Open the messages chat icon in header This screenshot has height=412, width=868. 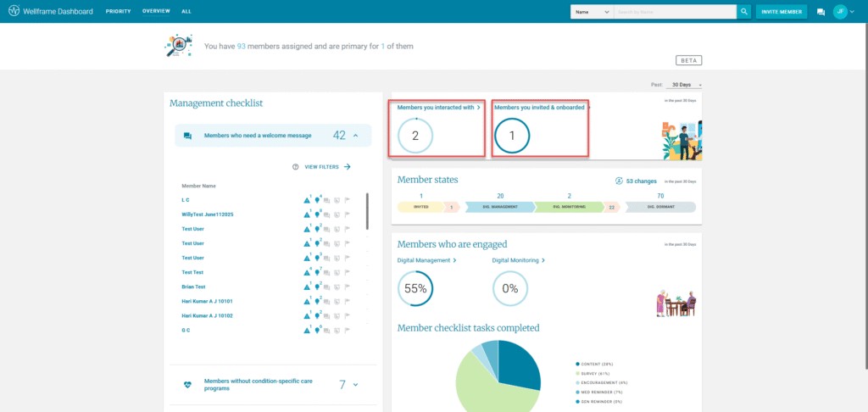coord(821,12)
